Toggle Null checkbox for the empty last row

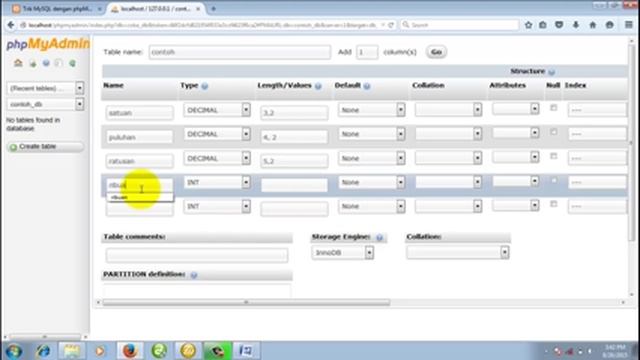point(553,204)
